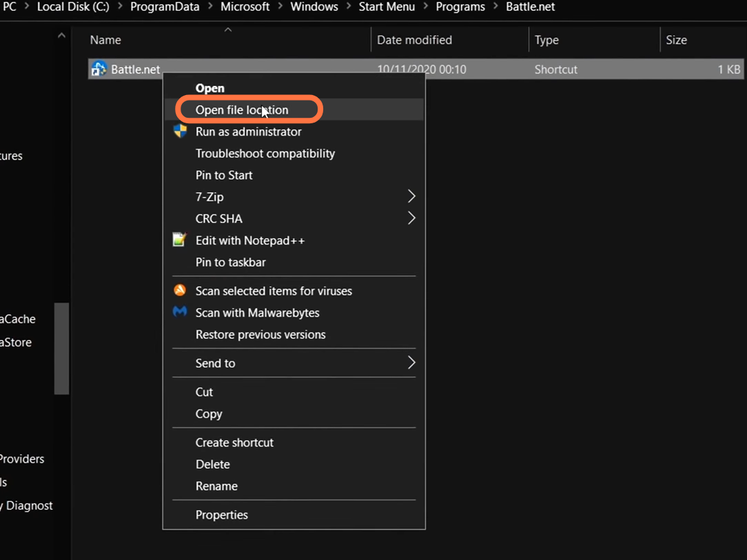This screenshot has height=560, width=747.
Task: Go to ProgramData in the address path
Action: click(x=165, y=7)
